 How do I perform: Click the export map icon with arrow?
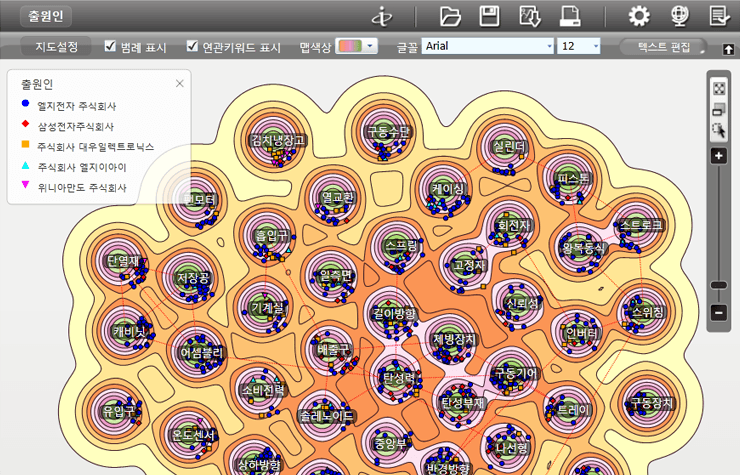[x=529, y=15]
